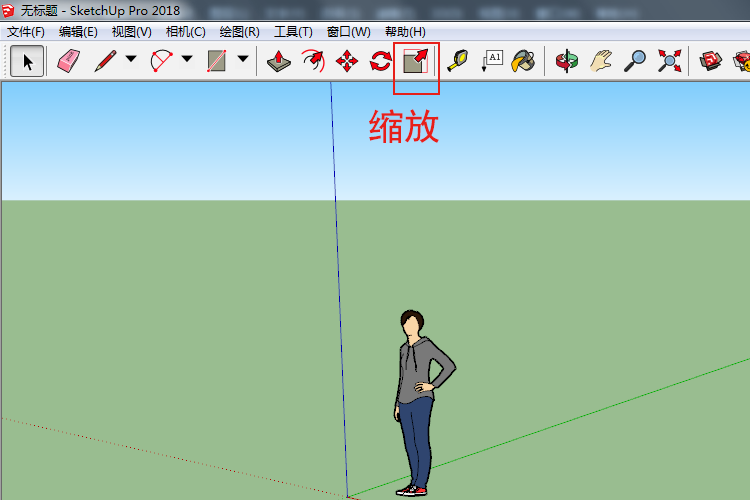Open the 文件(F) menu
The height and width of the screenshot is (500, 750).
coord(26,32)
